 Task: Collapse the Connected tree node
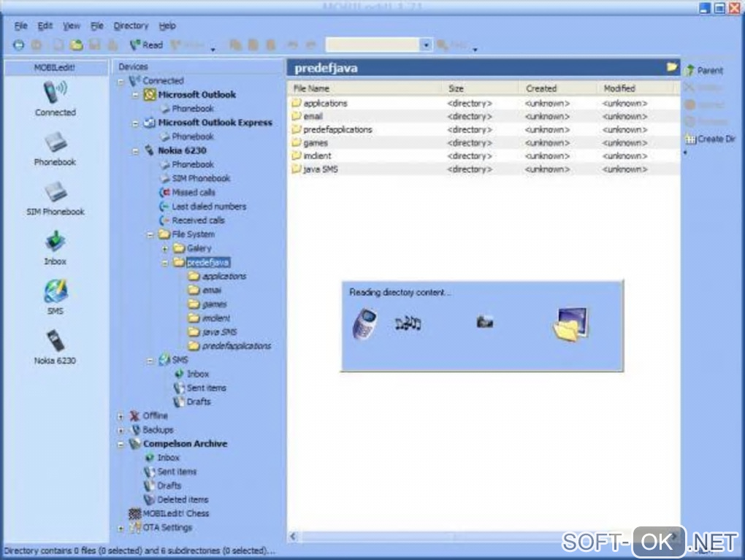pos(121,82)
